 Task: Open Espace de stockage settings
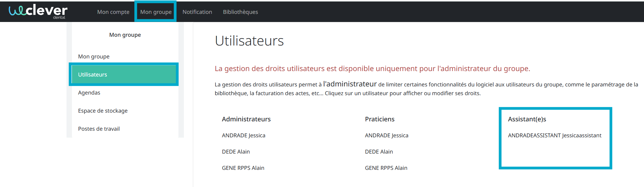click(103, 111)
